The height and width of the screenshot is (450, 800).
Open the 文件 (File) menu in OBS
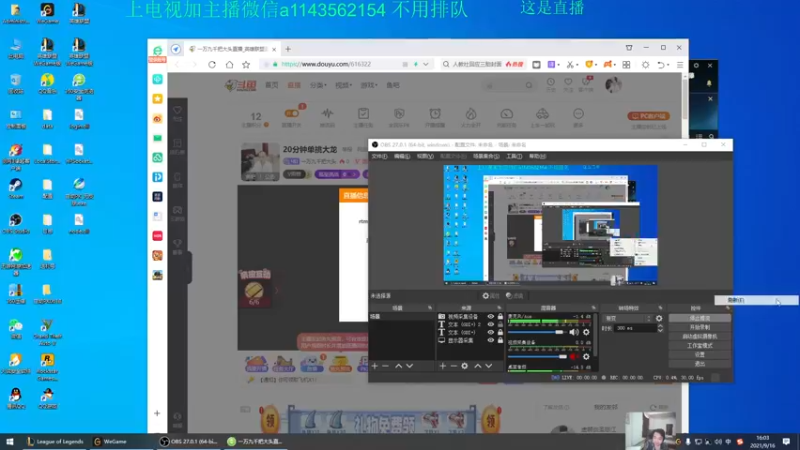(x=379, y=156)
